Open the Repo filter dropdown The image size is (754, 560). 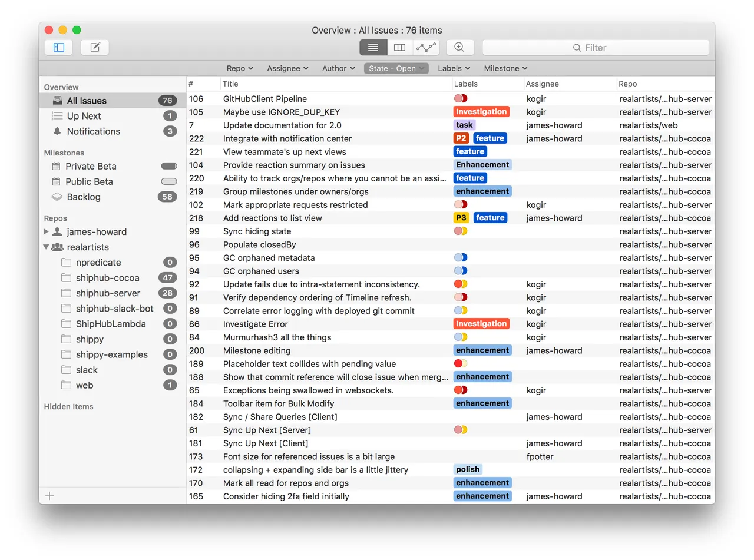click(x=240, y=68)
